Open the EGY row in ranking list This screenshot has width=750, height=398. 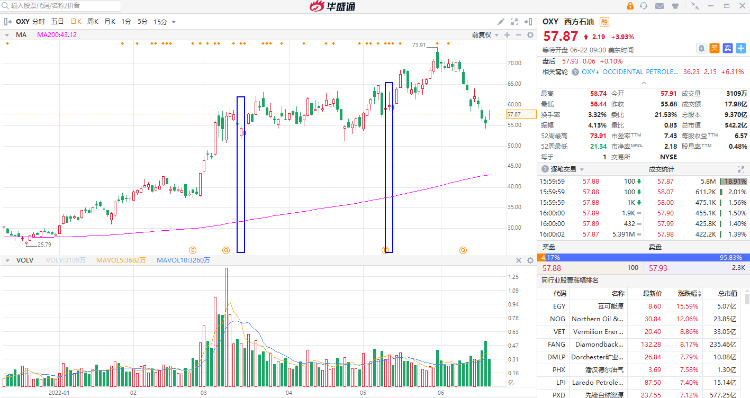tap(640, 306)
